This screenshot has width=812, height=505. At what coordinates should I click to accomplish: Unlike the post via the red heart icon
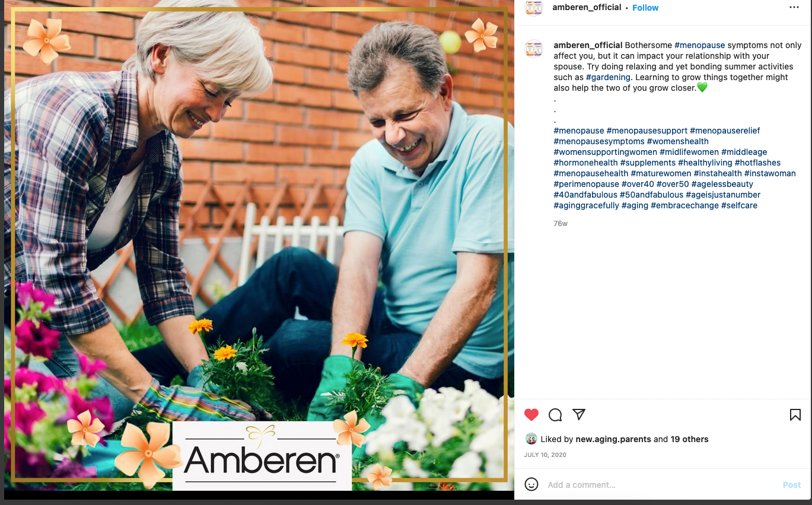[531, 415]
